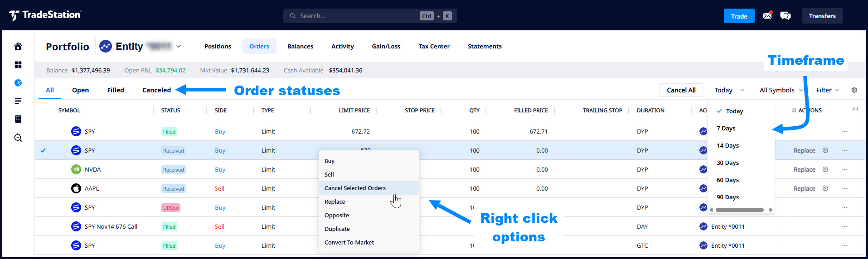Toggle the checkmark on selected SPY row
The image size is (868, 259).
43,150
